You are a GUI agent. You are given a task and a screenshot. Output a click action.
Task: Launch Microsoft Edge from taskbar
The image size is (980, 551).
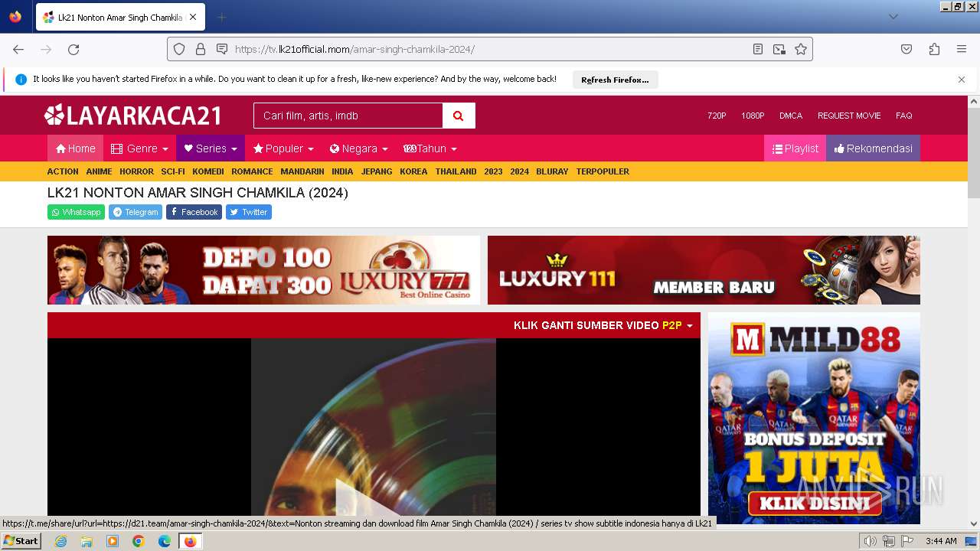point(165,541)
